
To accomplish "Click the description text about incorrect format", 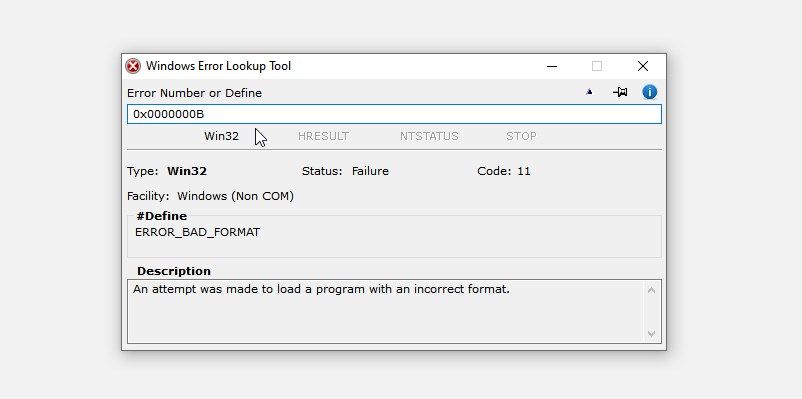I will click(x=321, y=290).
